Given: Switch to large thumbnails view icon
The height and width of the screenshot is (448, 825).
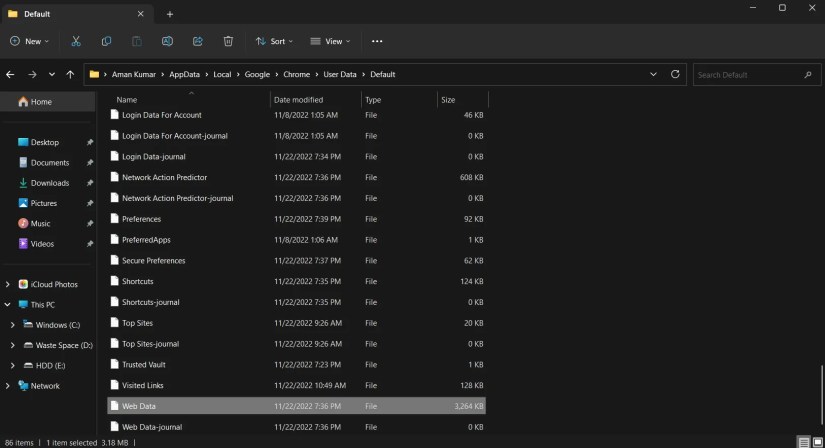Looking at the screenshot, I should point(818,443).
